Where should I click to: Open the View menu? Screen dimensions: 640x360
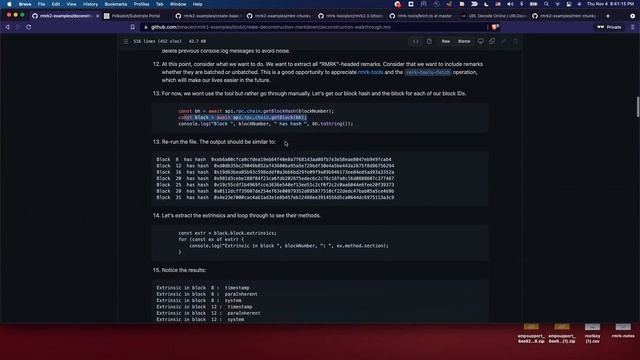pyautogui.click(x=71, y=4)
